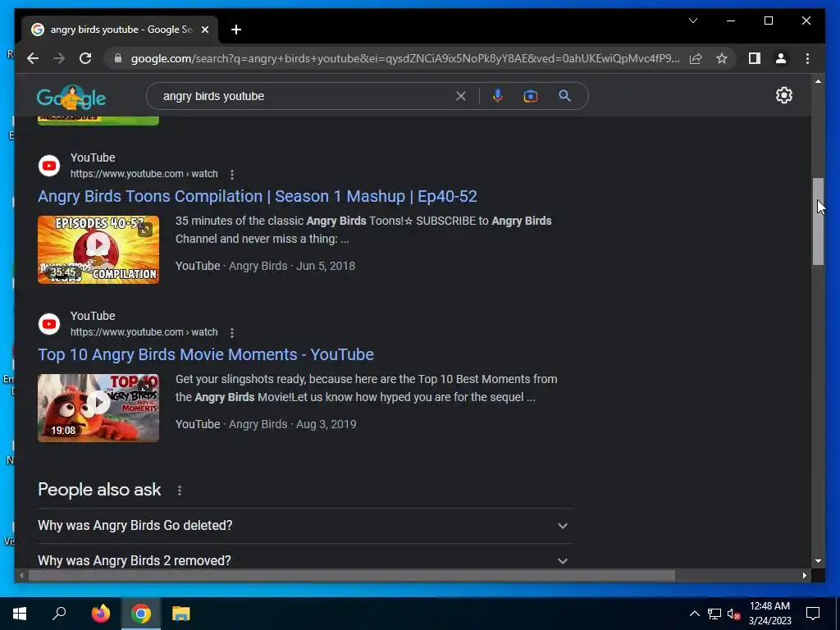Search by image with the camera icon
This screenshot has width=840, height=630.
point(531,96)
